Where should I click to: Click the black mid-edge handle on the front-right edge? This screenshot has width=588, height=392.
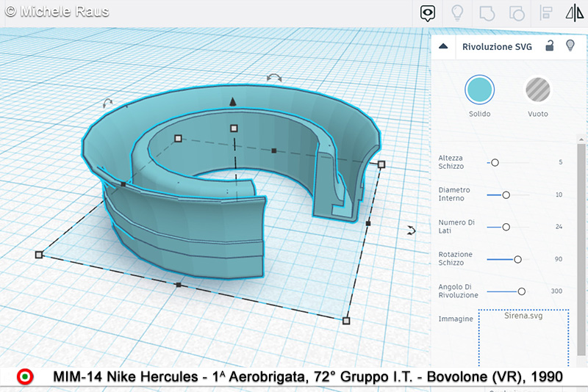368,223
